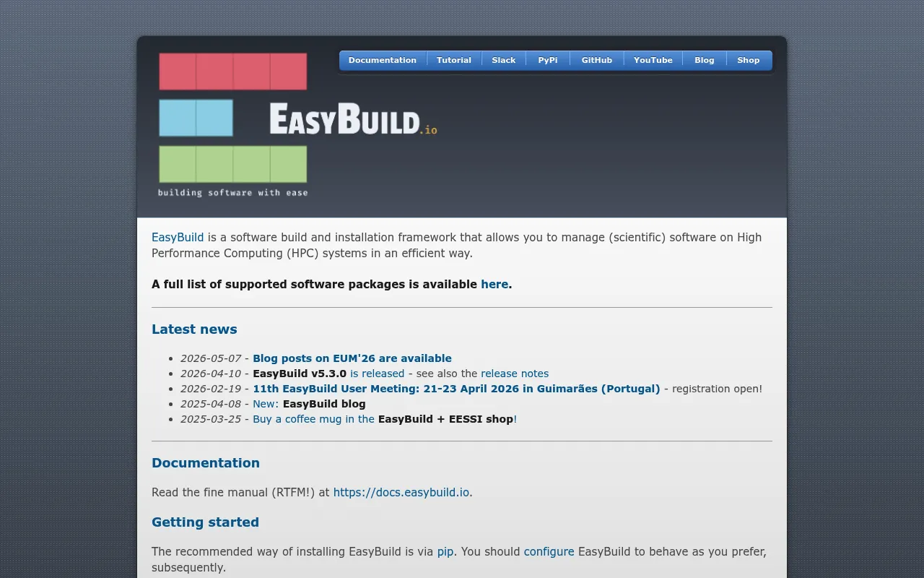This screenshot has width=924, height=578.
Task: Click the EasyBuild link in intro paragraph
Action: pos(178,237)
